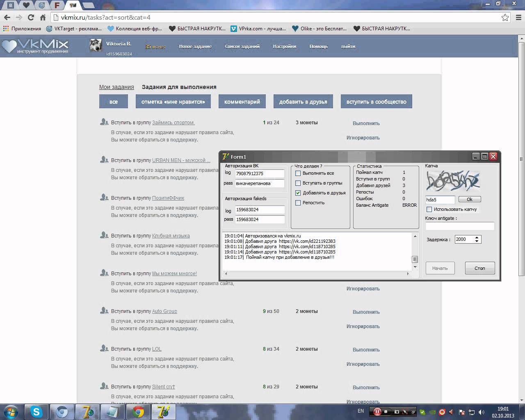
Task: Open Viktoria B. profile avatar
Action: point(96,45)
